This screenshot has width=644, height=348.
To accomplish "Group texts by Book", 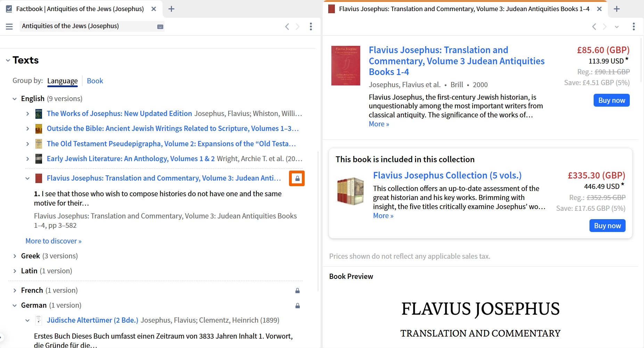I will [95, 81].
